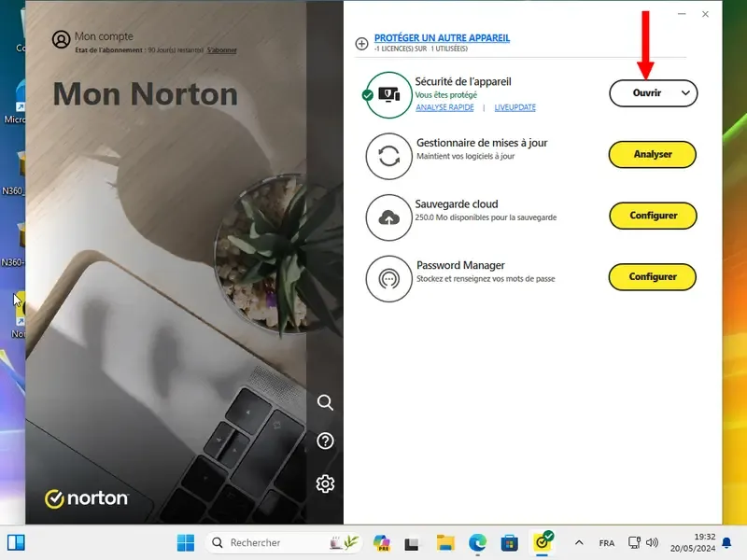Open Norton settings gear icon
747x560 pixels.
(x=325, y=483)
